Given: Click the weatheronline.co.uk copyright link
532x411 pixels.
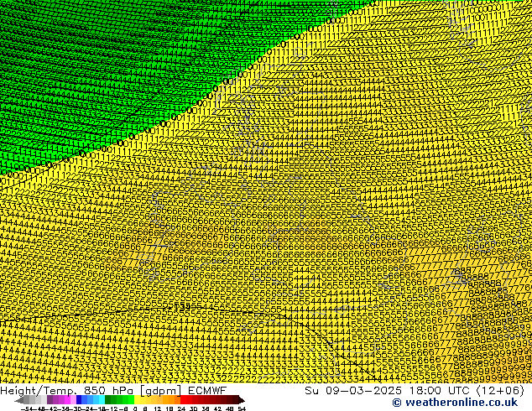Looking at the screenshot, I should 455,403.
